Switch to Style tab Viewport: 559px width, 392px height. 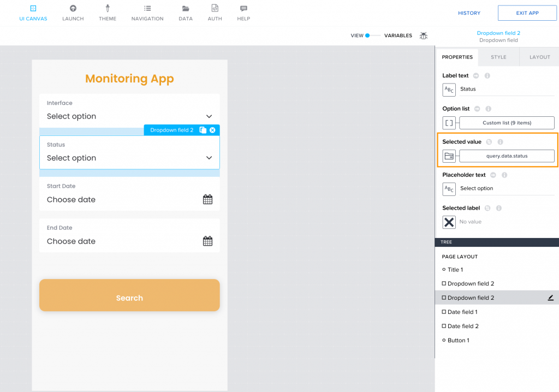(x=498, y=57)
